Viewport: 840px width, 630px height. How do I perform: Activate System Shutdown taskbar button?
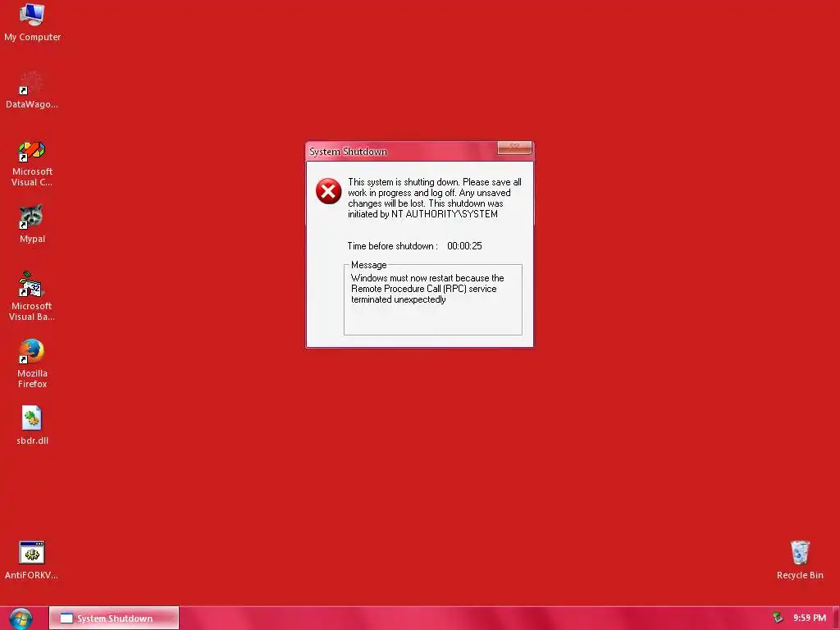(x=114, y=619)
